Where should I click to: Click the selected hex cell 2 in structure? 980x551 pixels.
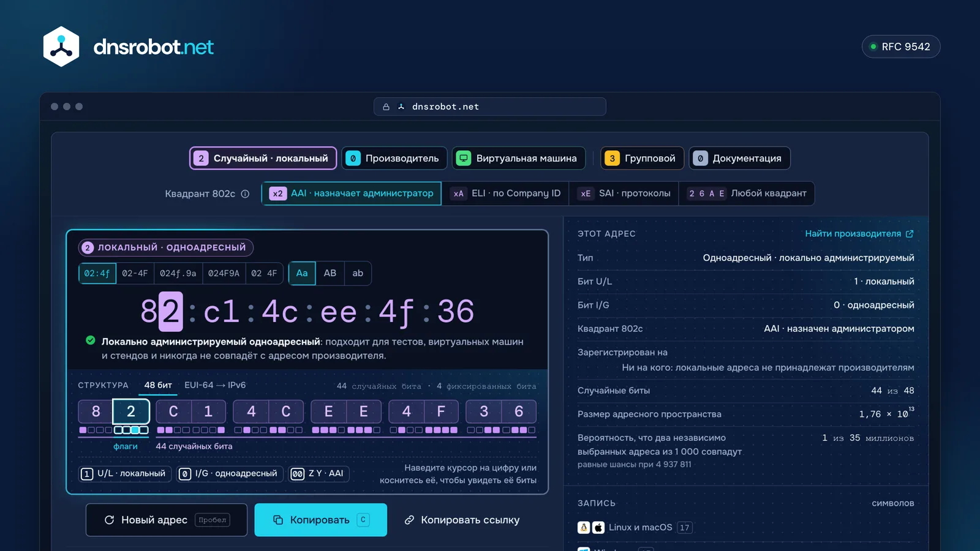point(131,411)
